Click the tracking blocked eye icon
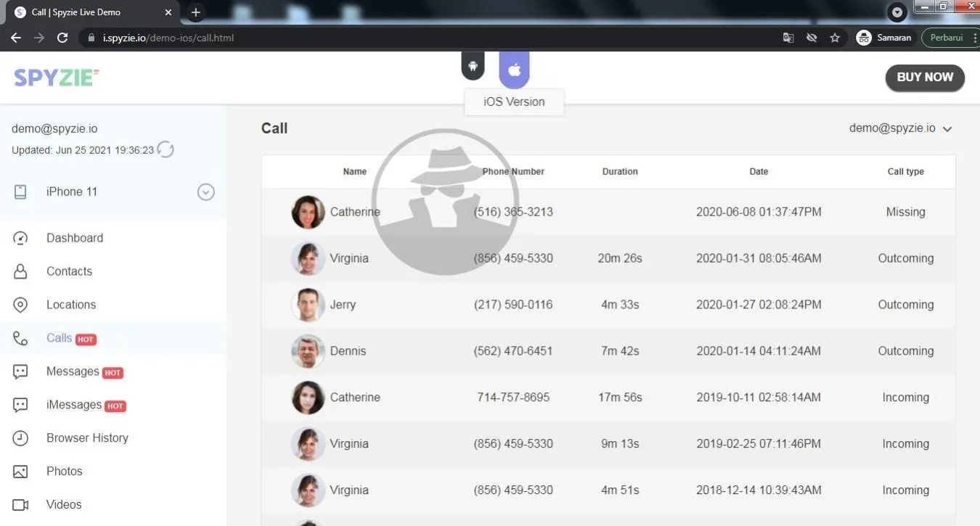 pyautogui.click(x=812, y=38)
